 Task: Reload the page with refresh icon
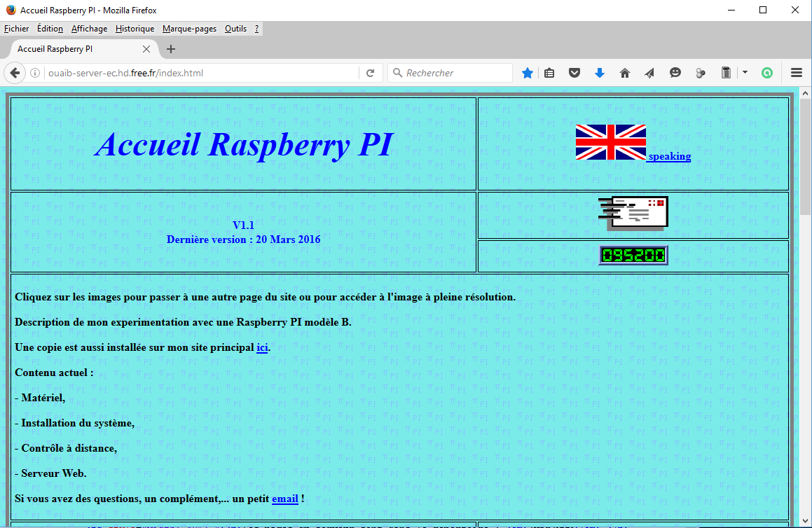point(371,72)
